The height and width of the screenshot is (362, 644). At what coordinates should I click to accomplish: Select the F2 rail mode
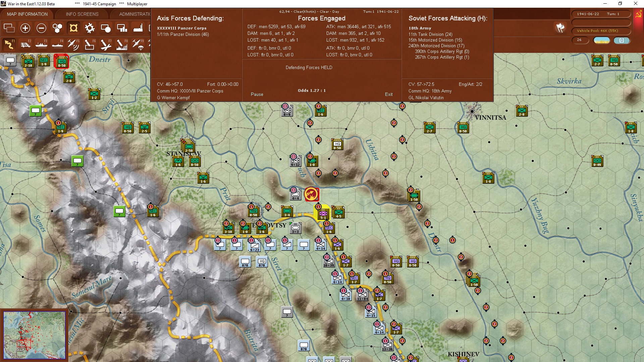click(25, 44)
